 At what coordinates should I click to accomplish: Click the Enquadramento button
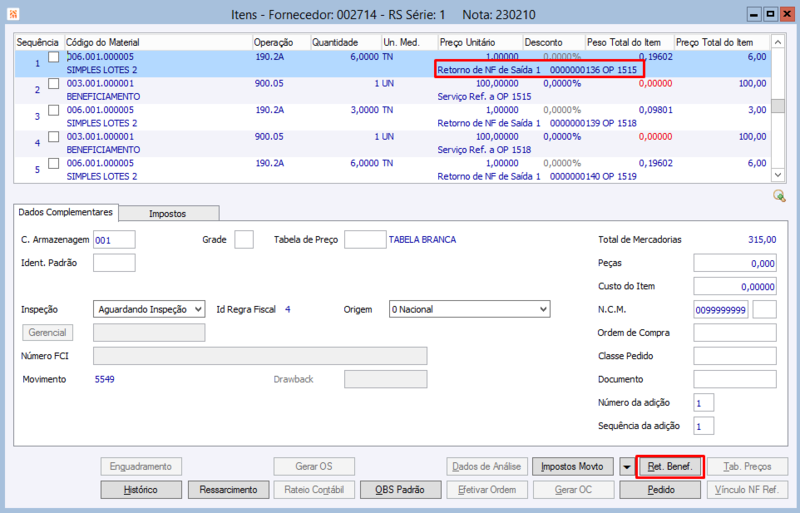coord(141,467)
